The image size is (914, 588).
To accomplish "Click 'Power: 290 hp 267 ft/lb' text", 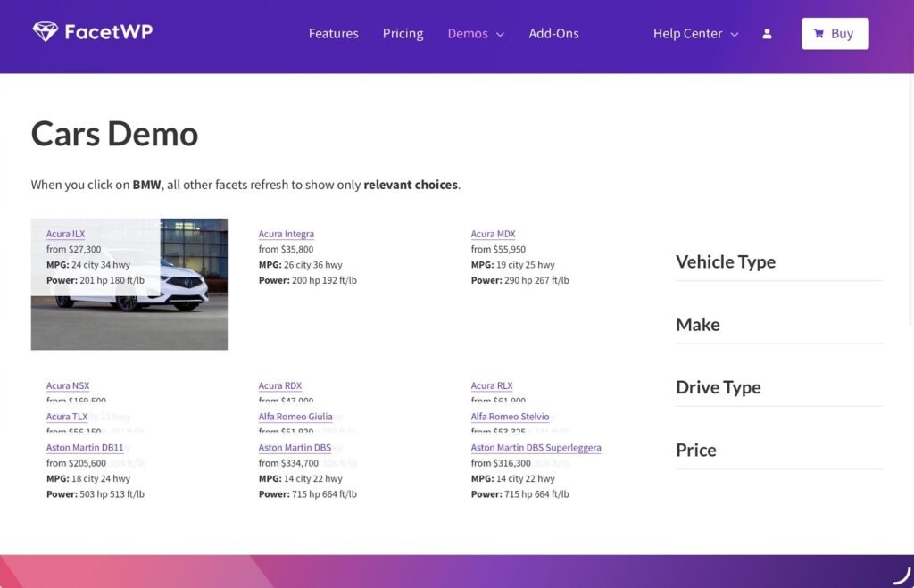I will 519,280.
